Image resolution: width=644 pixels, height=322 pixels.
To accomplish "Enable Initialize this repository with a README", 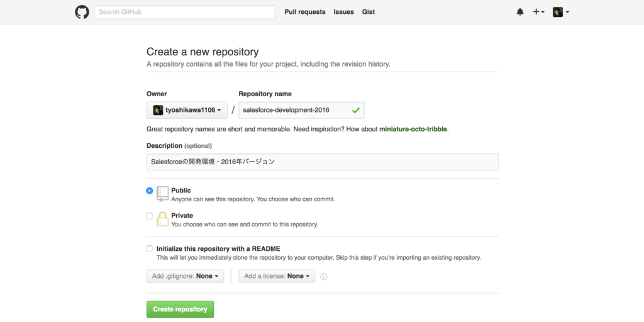I will (x=150, y=248).
